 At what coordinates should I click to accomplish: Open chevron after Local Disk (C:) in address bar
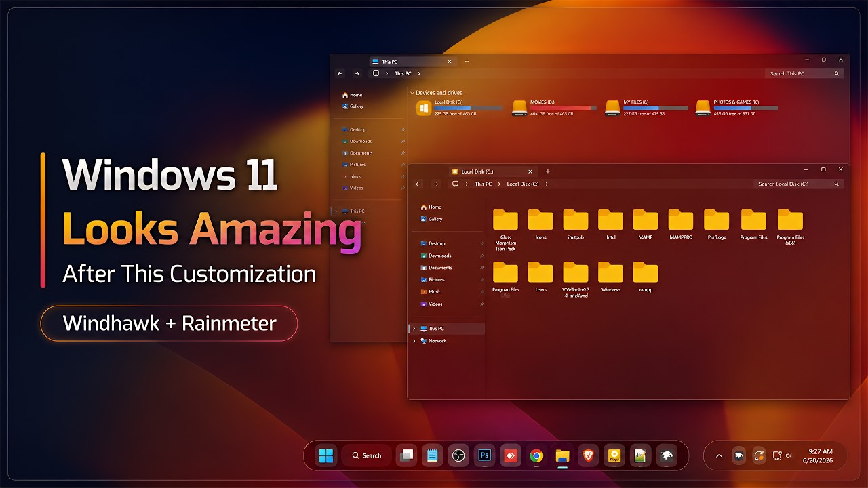547,184
